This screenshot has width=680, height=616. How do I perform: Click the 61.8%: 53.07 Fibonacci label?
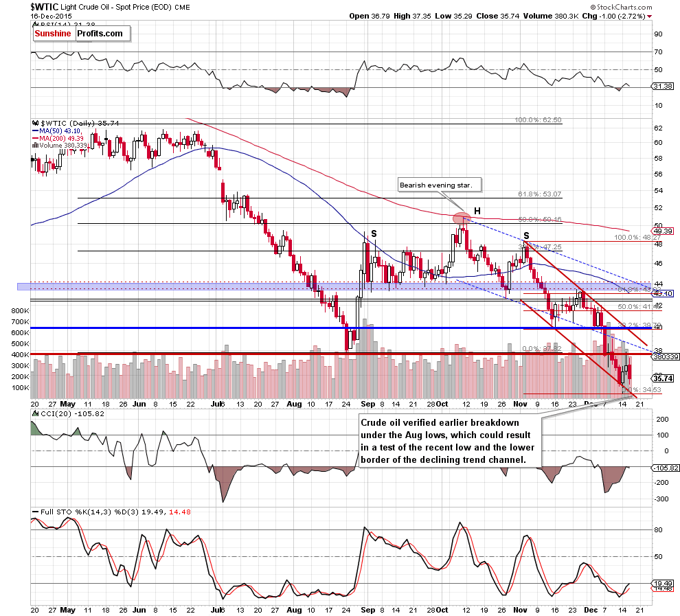click(x=539, y=194)
